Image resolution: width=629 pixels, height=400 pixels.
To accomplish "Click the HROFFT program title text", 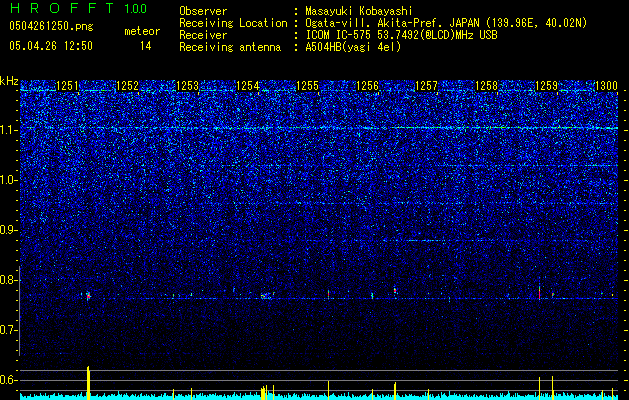I will 62,8.
